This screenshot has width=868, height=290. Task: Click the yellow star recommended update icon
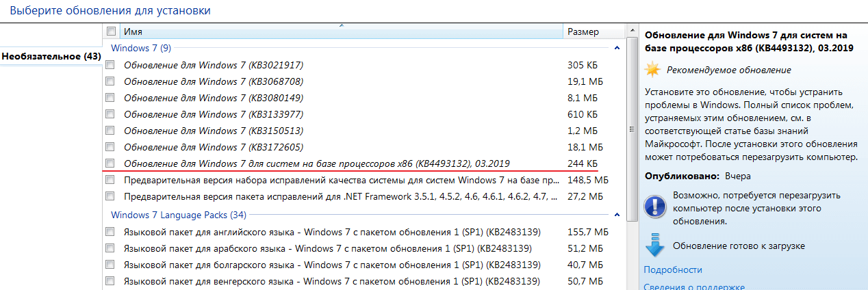point(653,69)
